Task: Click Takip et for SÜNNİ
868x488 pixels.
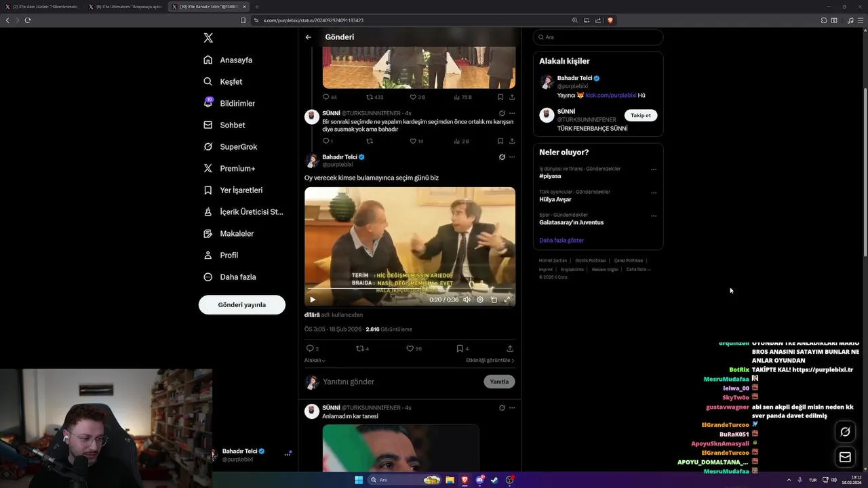Action: 641,115
